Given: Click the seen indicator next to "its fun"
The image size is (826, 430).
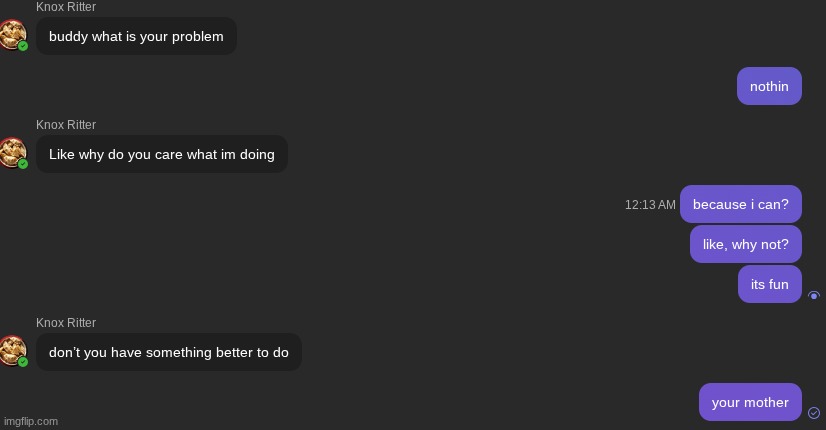Looking at the screenshot, I should 814,296.
